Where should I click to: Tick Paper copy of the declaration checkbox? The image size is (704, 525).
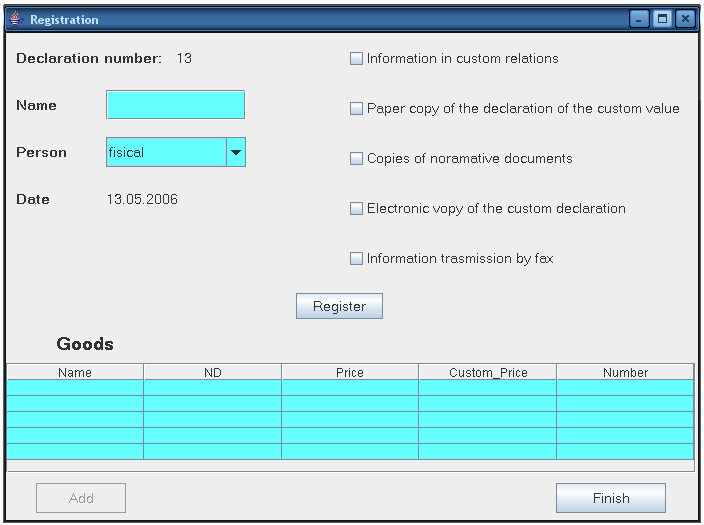click(356, 108)
